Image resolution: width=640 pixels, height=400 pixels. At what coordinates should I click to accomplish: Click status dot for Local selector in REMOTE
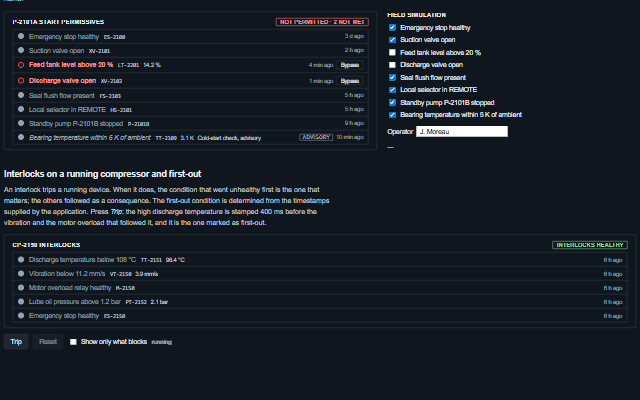(x=21, y=109)
